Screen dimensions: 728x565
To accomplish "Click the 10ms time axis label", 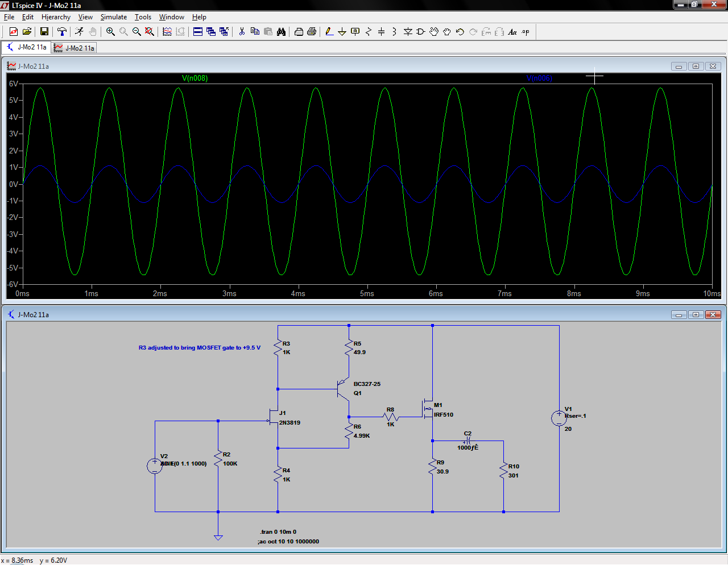I will [x=712, y=293].
